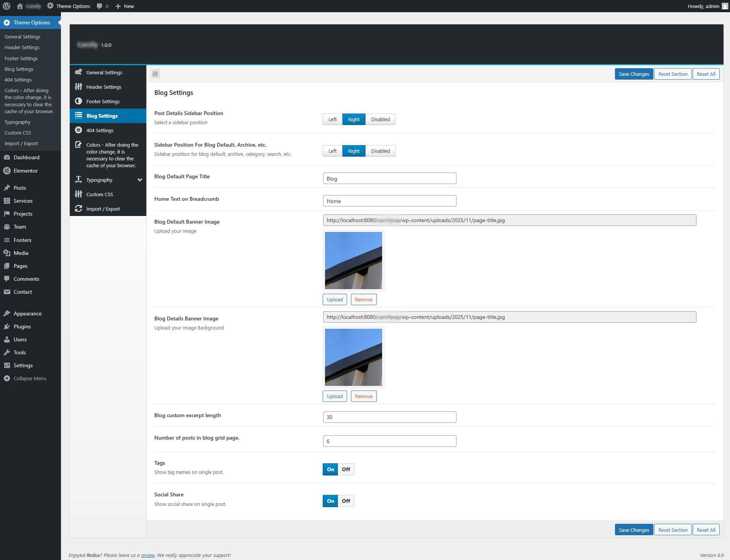Click the Import / Export refresh icon
Viewport: 730px width, 560px height.
click(x=78, y=209)
